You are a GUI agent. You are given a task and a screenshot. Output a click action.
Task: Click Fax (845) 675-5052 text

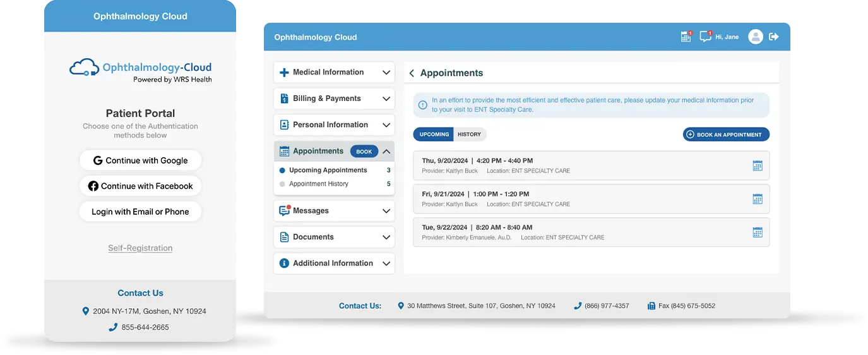coord(687,306)
